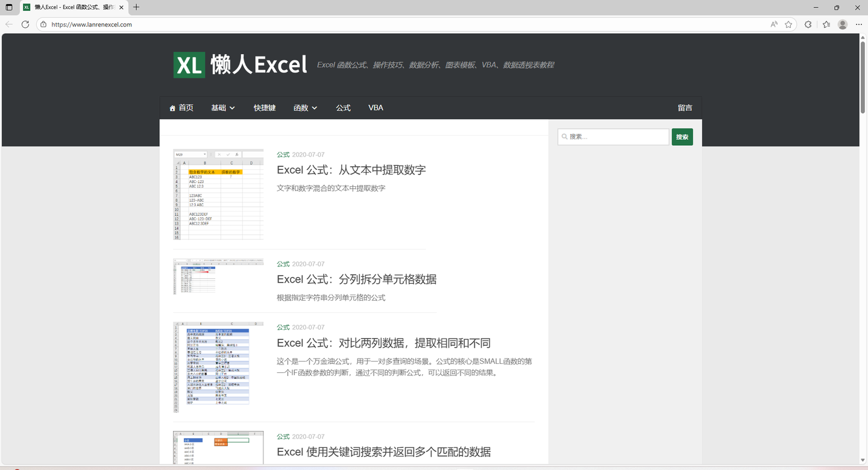This screenshot has width=868, height=470.
Task: Click 公式 category above 对比两列数据
Action: (283, 327)
